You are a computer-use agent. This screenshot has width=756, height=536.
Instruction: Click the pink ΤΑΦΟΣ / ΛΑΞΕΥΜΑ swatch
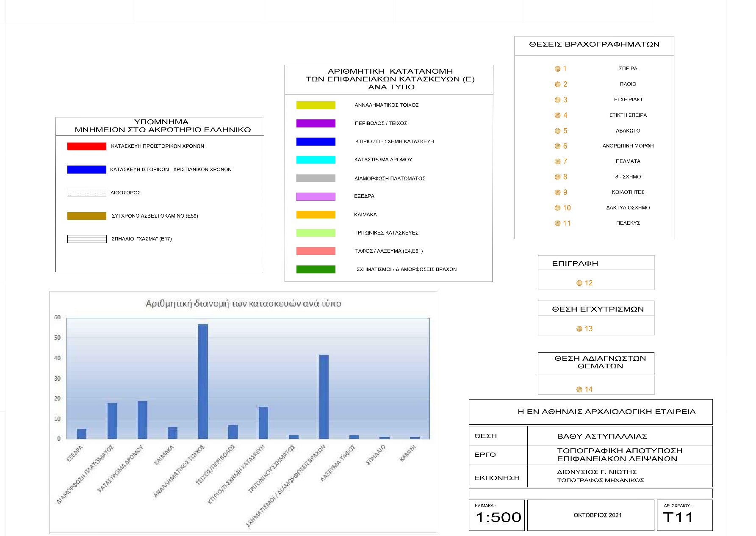[316, 251]
